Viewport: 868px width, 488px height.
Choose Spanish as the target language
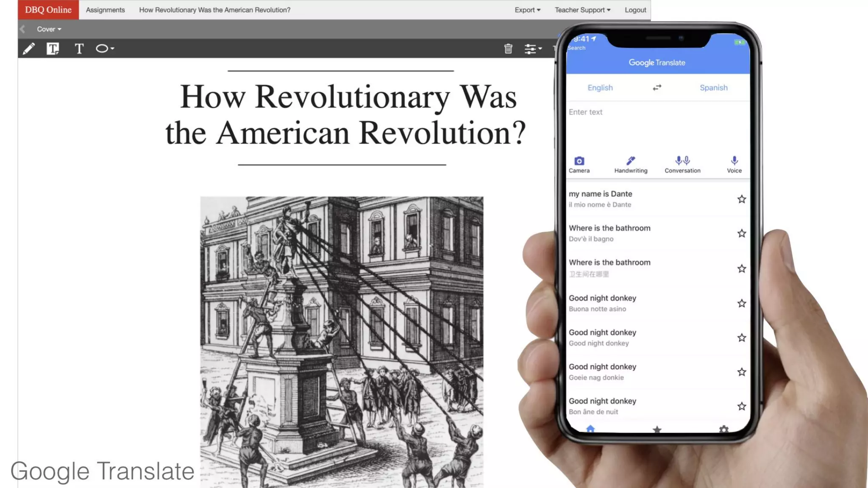click(x=713, y=88)
